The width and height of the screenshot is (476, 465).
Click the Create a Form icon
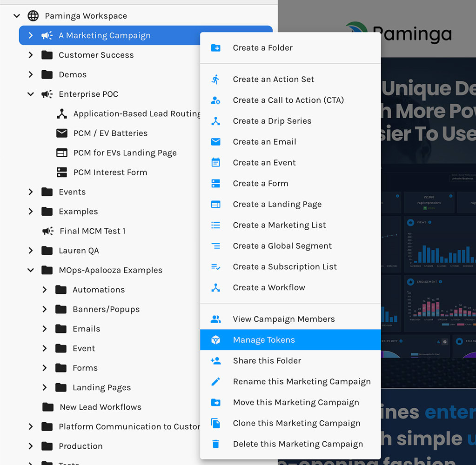point(215,184)
